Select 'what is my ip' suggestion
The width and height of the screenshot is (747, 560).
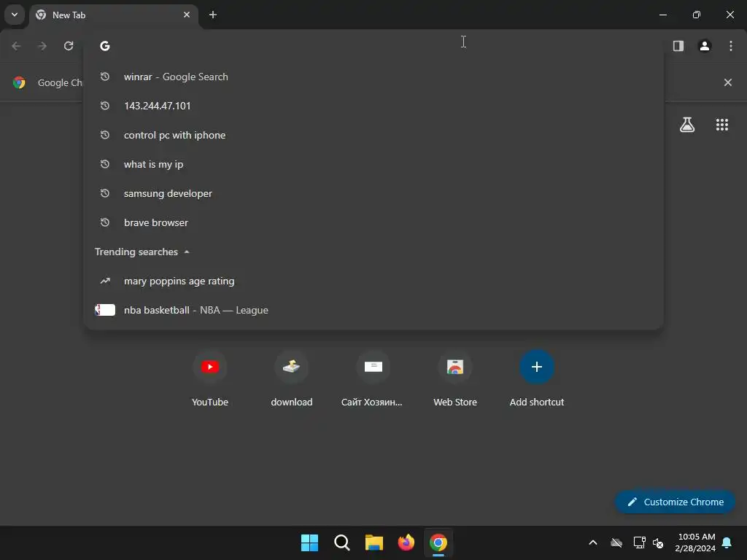(x=373, y=164)
